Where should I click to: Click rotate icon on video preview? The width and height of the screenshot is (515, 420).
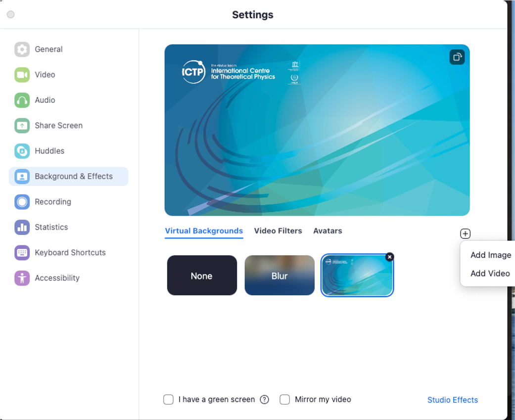(457, 57)
